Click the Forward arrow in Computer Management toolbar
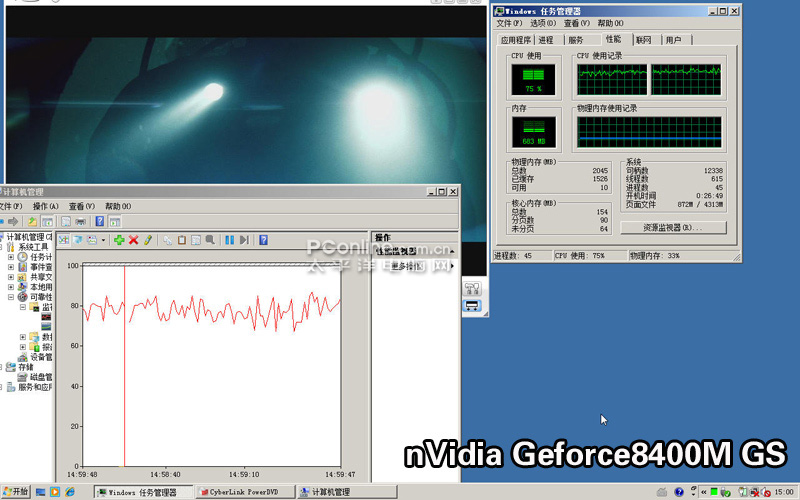The image size is (800, 500). (13, 221)
